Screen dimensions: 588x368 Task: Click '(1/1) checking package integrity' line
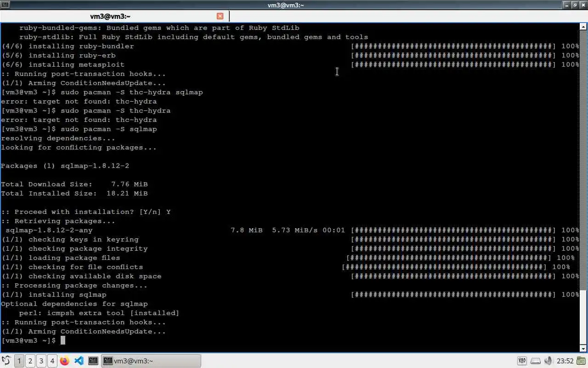click(74, 248)
